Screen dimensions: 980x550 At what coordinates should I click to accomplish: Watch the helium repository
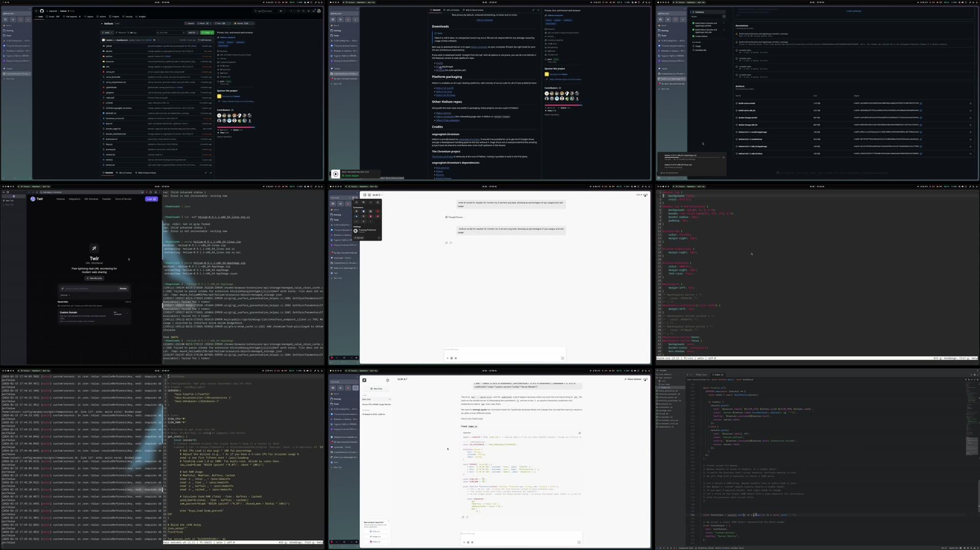(203, 23)
